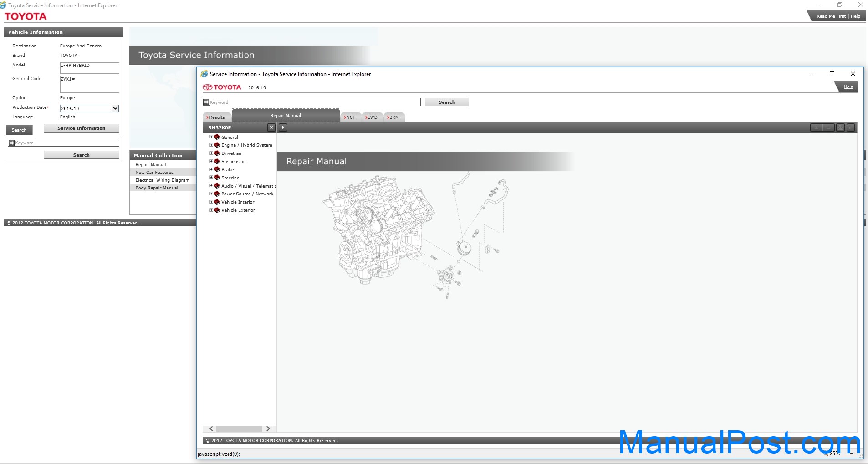This screenshot has height=464, width=868.
Task: Open the Help link in the main window
Action: pyautogui.click(x=855, y=16)
